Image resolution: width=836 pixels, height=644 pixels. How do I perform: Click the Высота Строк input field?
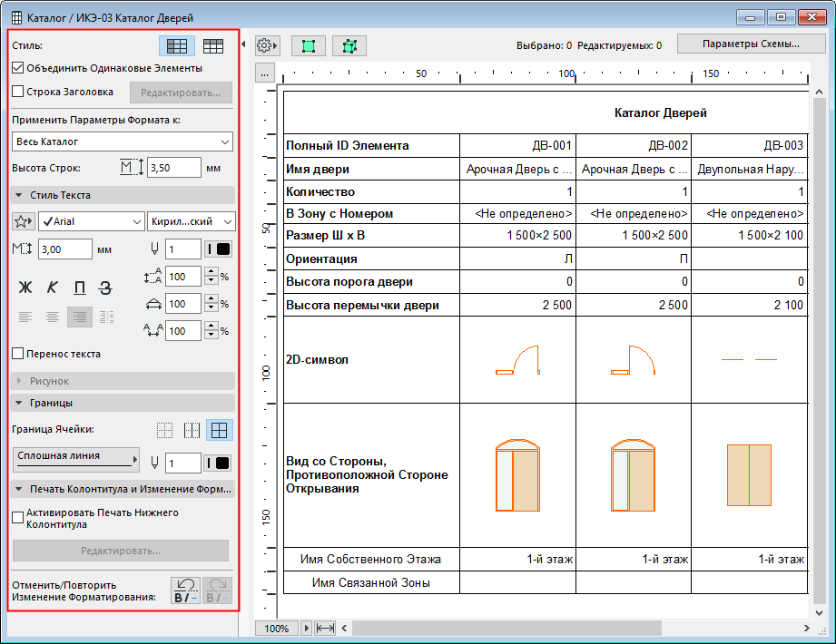pos(174,168)
